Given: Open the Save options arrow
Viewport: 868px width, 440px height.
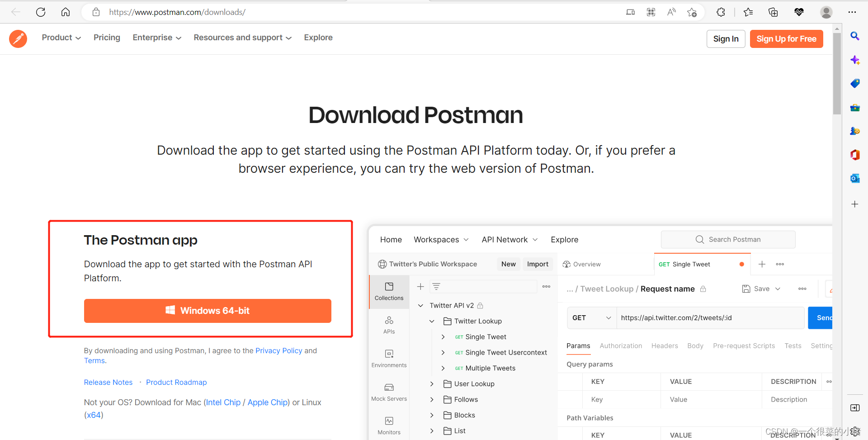Looking at the screenshot, I should point(778,289).
